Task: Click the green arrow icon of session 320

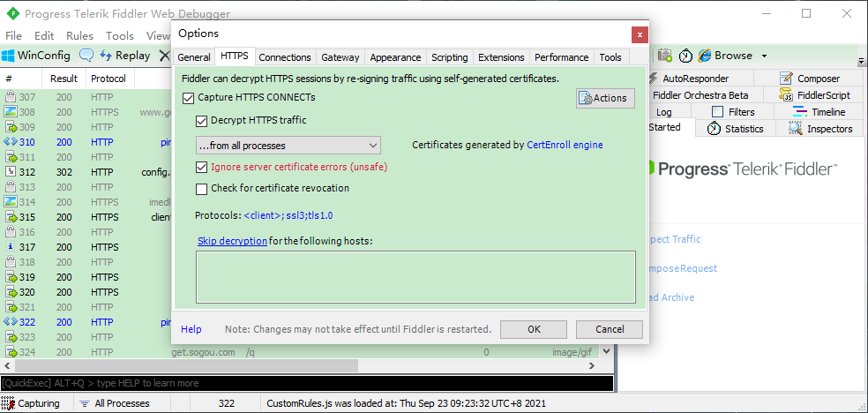Action: pos(10,291)
